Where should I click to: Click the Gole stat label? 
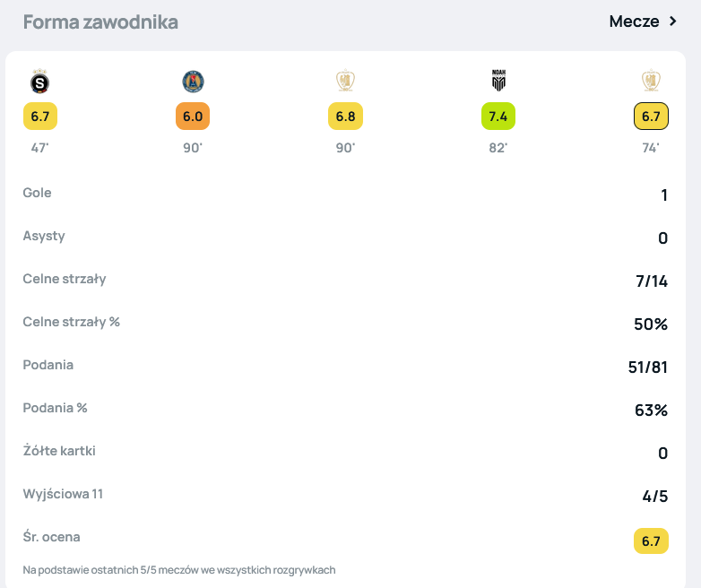[38, 193]
